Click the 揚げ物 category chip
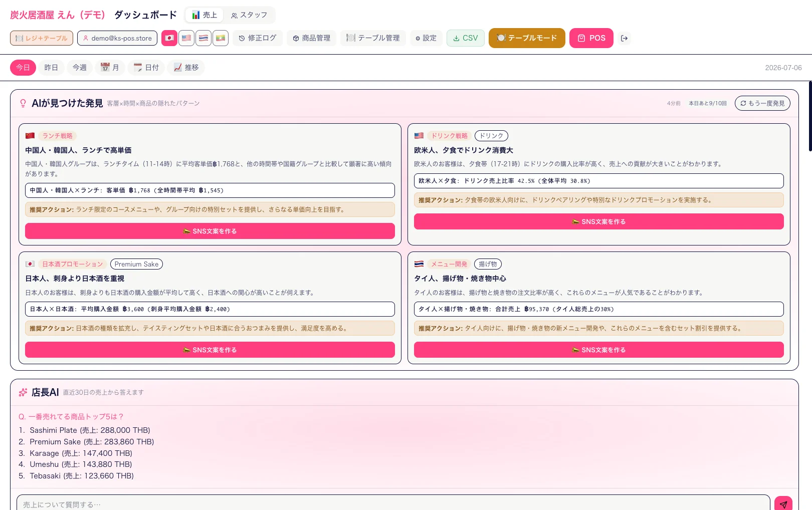Image resolution: width=812 pixels, height=510 pixels. 488,264
